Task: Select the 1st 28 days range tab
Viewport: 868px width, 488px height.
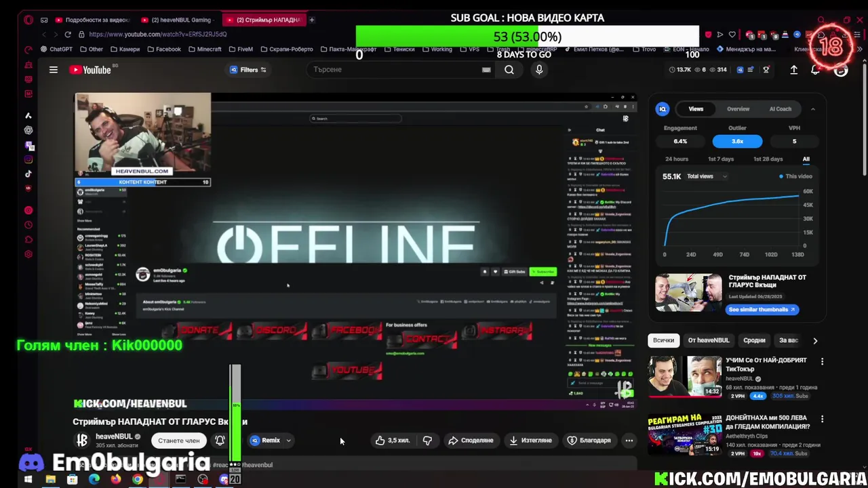Action: tap(768, 159)
